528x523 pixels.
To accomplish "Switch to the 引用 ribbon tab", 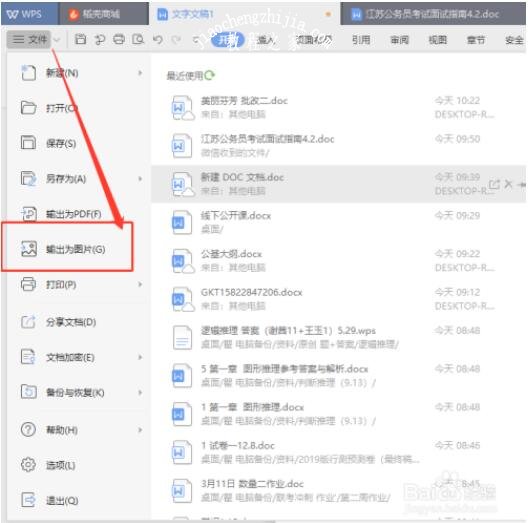I will coord(361,40).
